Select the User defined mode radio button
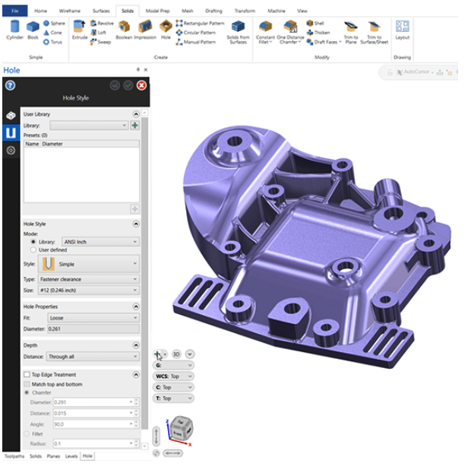 [x=33, y=249]
